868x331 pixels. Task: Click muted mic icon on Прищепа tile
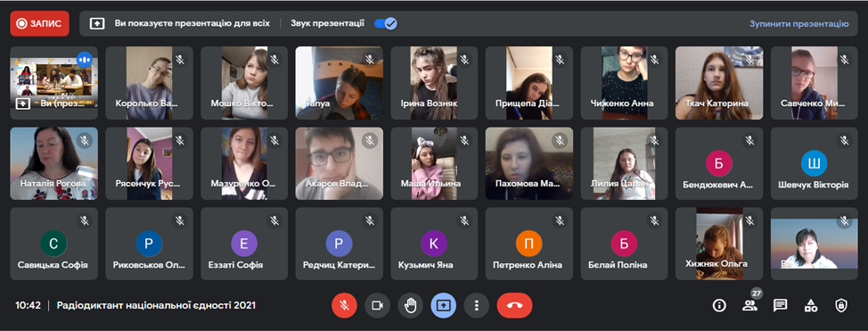click(x=560, y=60)
